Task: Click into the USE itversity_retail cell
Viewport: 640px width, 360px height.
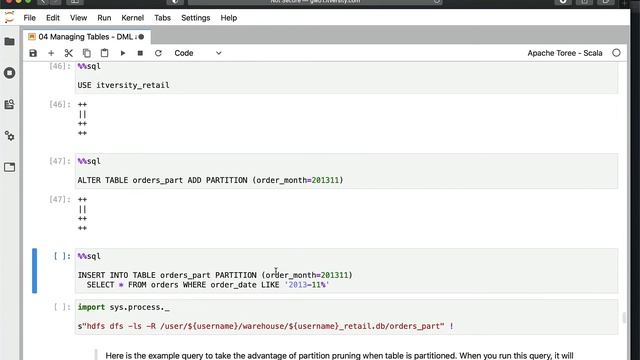Action: (x=346, y=78)
